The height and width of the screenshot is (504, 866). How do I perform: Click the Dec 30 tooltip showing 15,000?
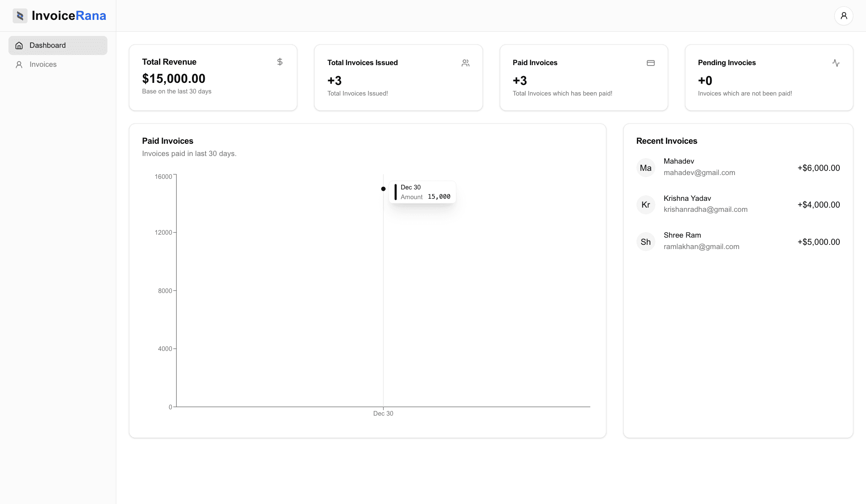(x=422, y=192)
